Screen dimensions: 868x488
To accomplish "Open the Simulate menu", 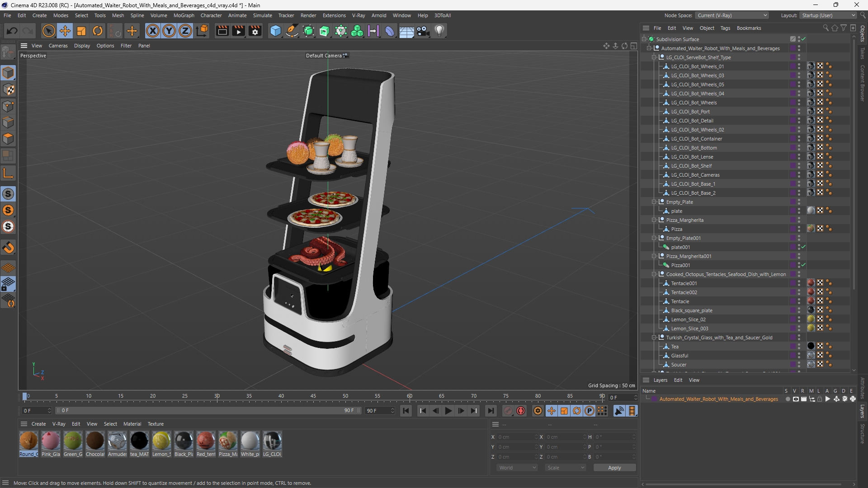I will (x=262, y=15).
